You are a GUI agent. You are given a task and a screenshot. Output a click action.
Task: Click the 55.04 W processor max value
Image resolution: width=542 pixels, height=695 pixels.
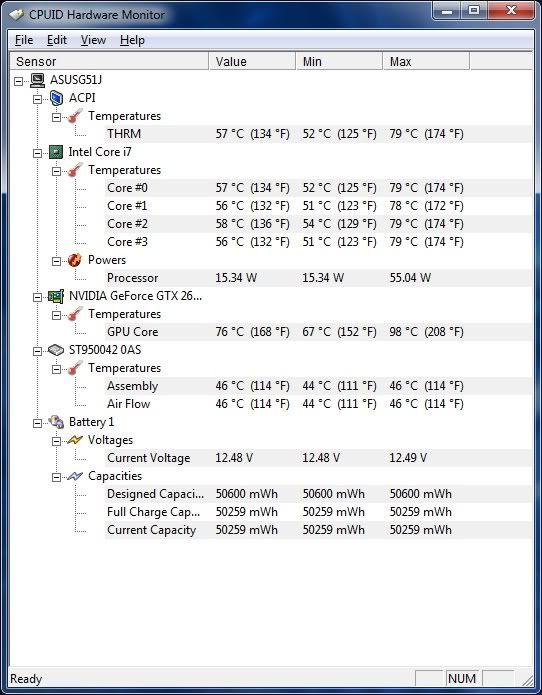click(x=410, y=278)
